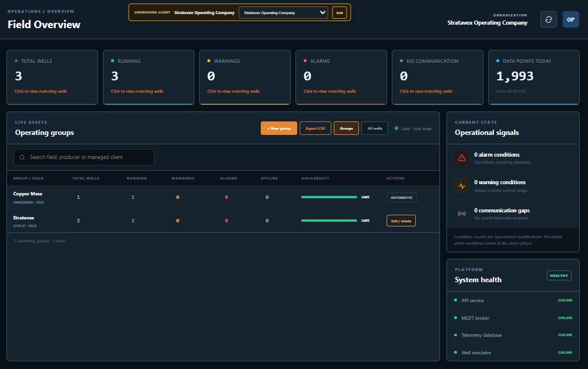Switch to the Groups view
This screenshot has width=588, height=369.
[x=346, y=128]
